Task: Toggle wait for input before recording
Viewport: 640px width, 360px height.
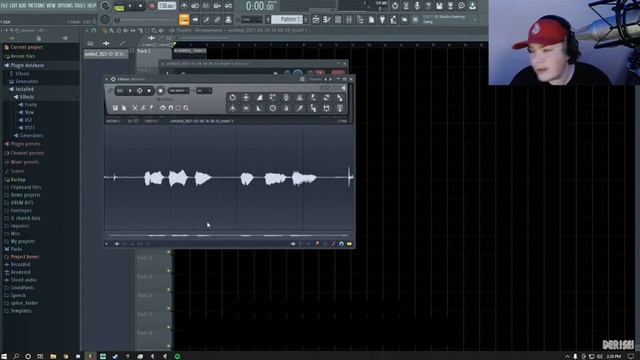Action: [195, 6]
